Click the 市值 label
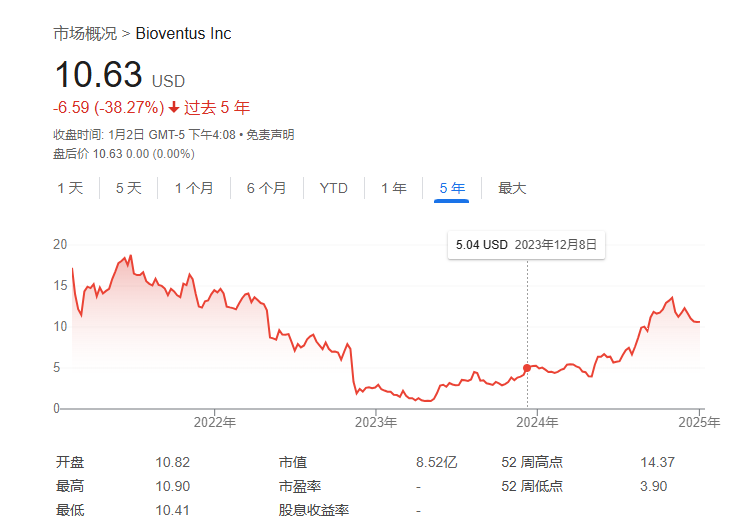751x526 pixels. pyautogui.click(x=293, y=462)
